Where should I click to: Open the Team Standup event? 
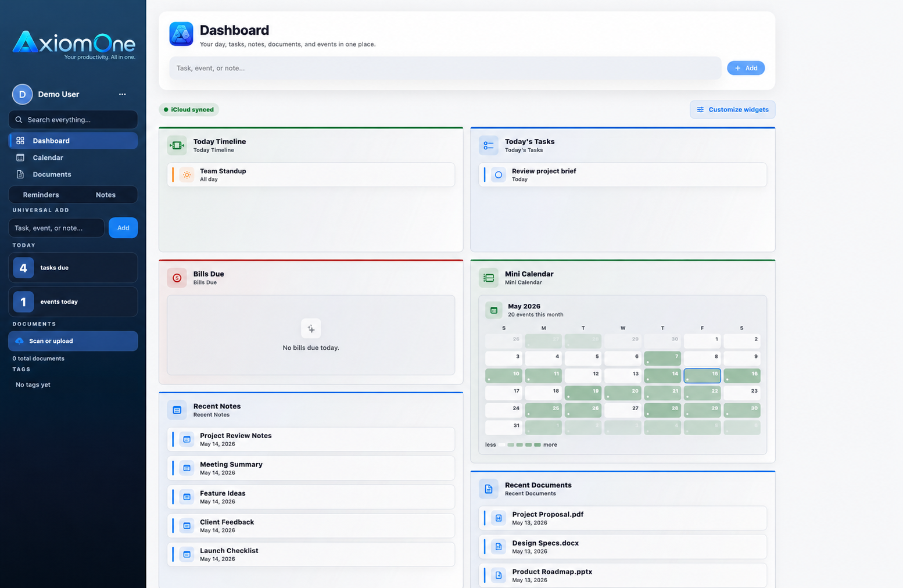pos(311,175)
